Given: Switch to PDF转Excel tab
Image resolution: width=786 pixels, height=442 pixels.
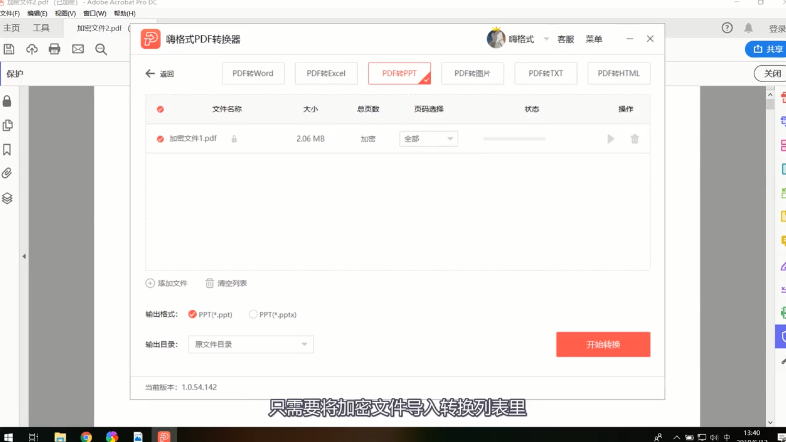Looking at the screenshot, I should pos(326,73).
